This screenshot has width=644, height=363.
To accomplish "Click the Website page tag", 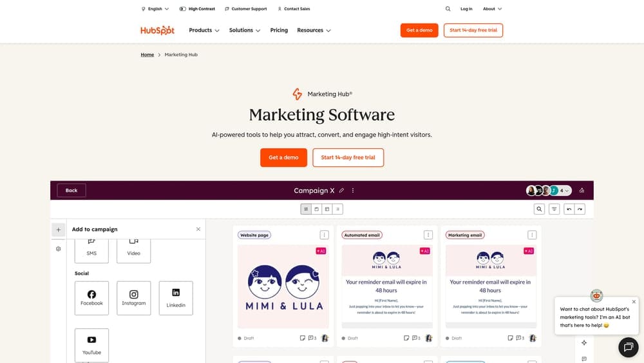I will coord(254,235).
